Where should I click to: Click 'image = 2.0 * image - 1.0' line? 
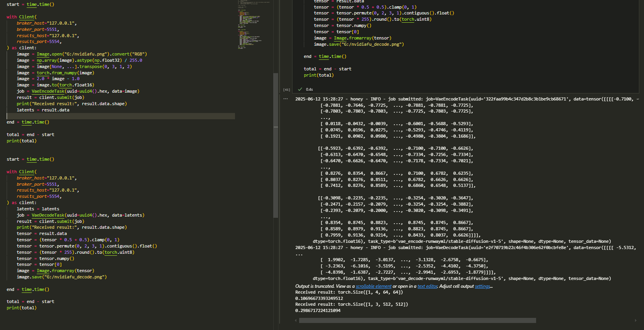click(48, 79)
